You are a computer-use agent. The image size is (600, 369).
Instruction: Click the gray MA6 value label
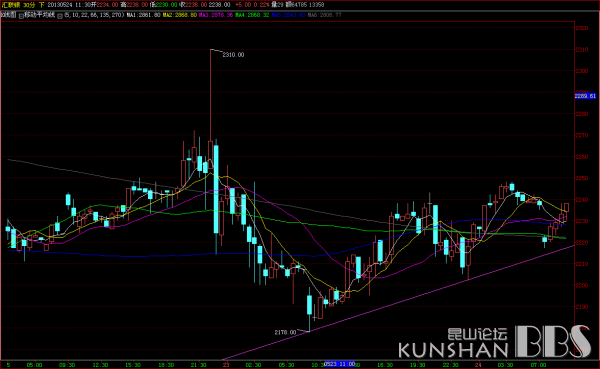point(324,15)
